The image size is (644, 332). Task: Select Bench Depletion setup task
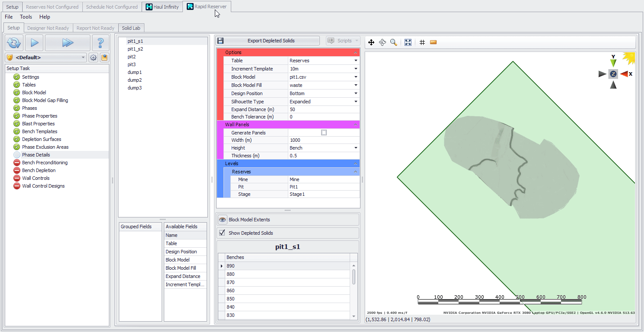point(38,170)
